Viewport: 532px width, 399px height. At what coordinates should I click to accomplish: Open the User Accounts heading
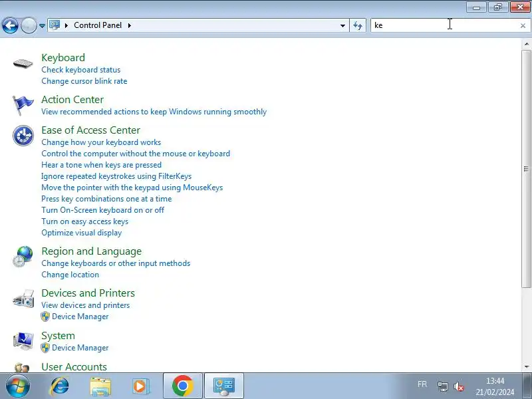74,367
